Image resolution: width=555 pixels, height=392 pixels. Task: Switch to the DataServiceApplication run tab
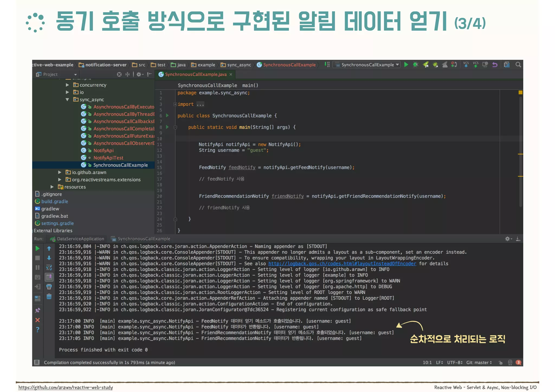point(80,239)
